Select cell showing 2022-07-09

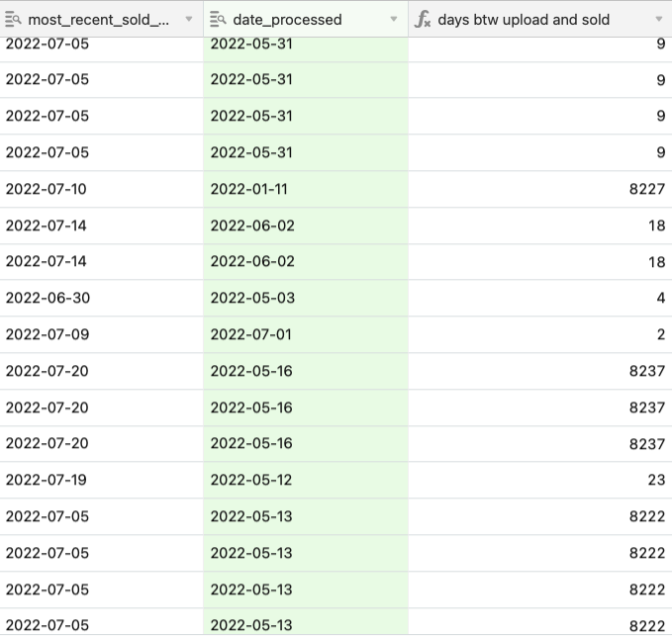click(x=102, y=334)
